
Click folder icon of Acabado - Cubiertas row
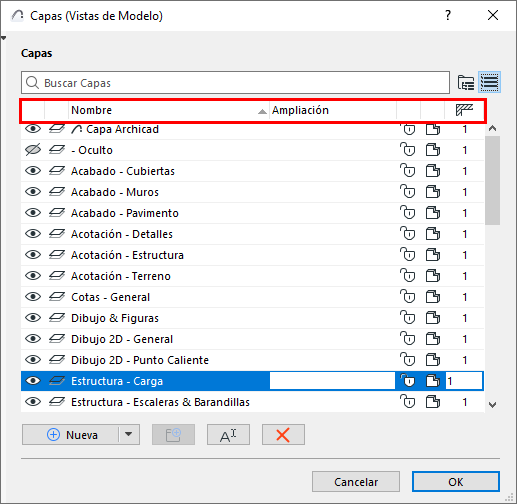coord(433,171)
